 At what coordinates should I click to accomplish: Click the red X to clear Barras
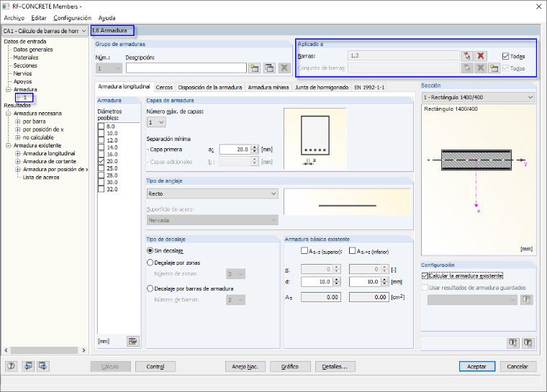click(480, 56)
